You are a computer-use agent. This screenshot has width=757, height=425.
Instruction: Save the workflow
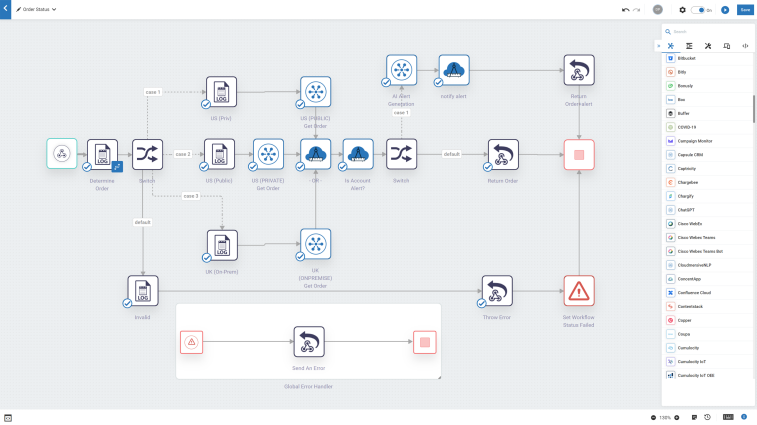(745, 10)
